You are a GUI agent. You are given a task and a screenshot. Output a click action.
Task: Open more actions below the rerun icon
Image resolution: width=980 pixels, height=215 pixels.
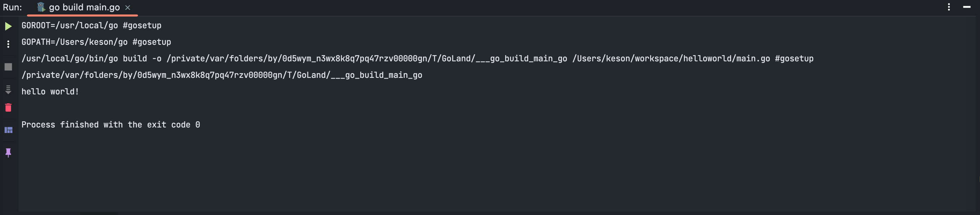8,44
